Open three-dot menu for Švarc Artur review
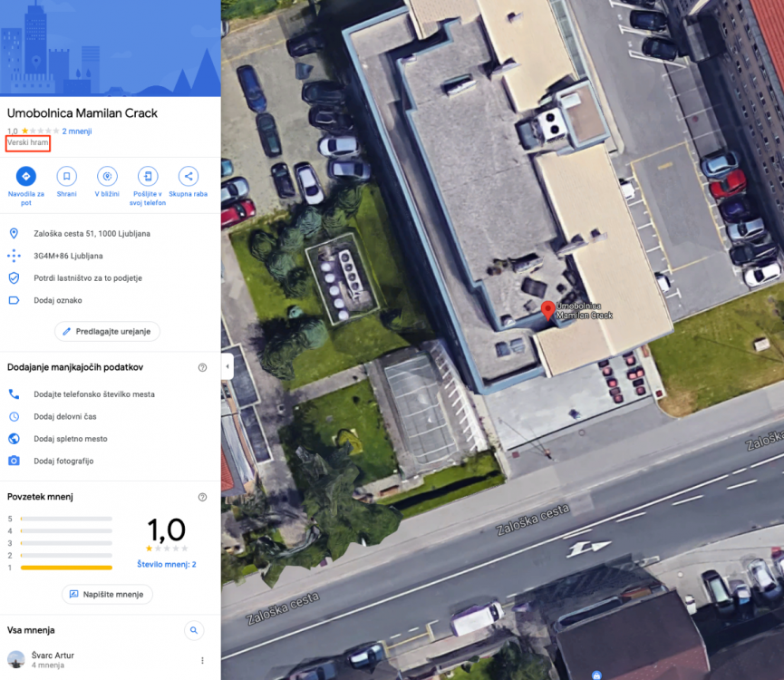 pos(202,660)
